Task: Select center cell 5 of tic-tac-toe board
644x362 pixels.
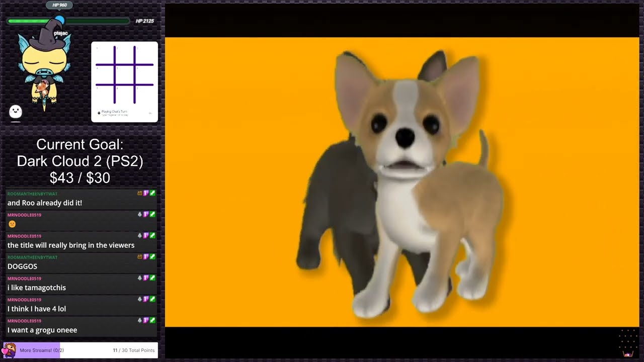Action: click(125, 74)
